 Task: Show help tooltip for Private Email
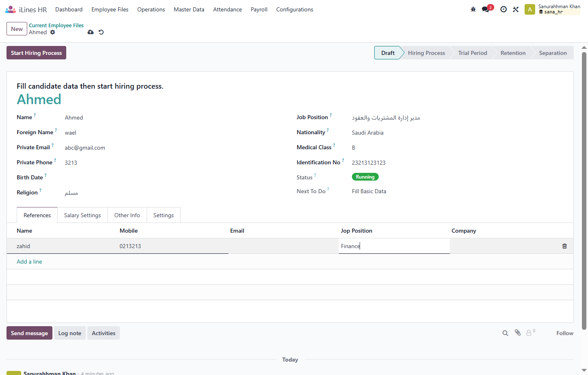coord(52,145)
